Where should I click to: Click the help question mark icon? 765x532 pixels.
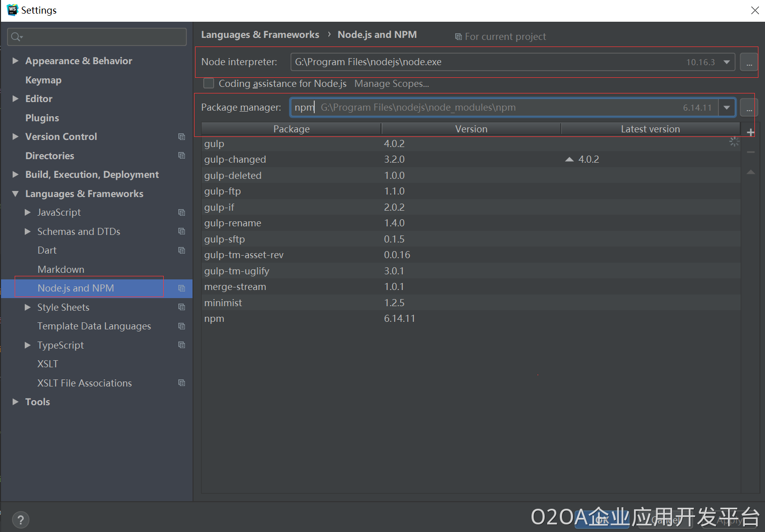(20, 519)
